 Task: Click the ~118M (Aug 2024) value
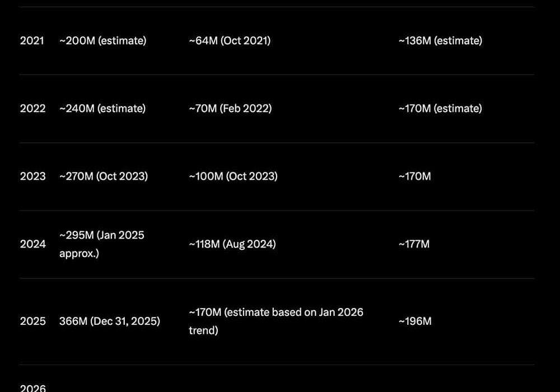click(x=232, y=244)
